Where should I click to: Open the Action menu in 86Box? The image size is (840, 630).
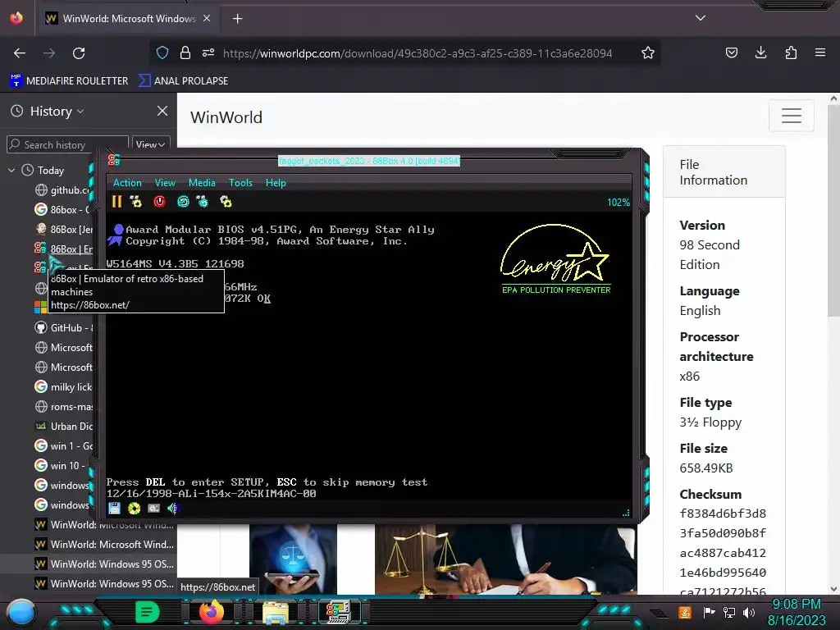(127, 183)
